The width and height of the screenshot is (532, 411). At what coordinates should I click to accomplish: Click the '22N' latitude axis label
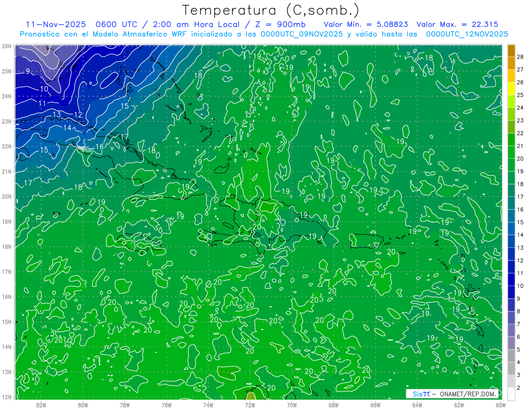click(x=6, y=146)
